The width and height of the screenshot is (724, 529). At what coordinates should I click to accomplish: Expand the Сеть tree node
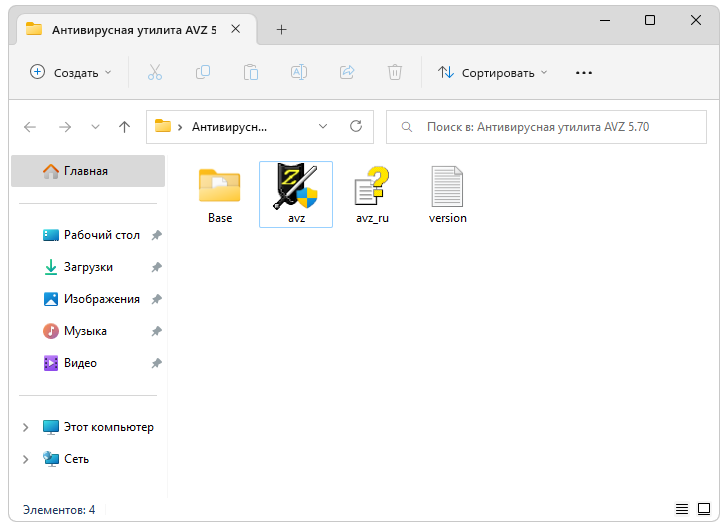[x=25, y=459]
